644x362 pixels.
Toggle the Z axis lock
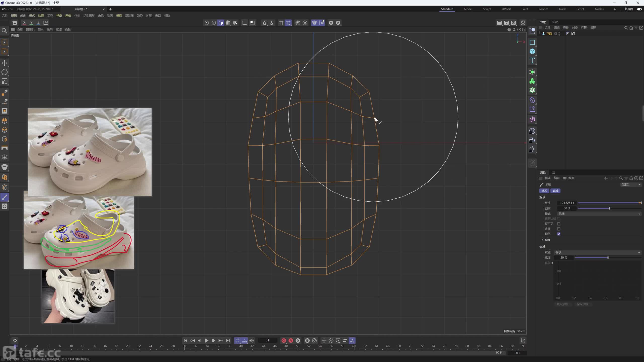[x=38, y=23]
